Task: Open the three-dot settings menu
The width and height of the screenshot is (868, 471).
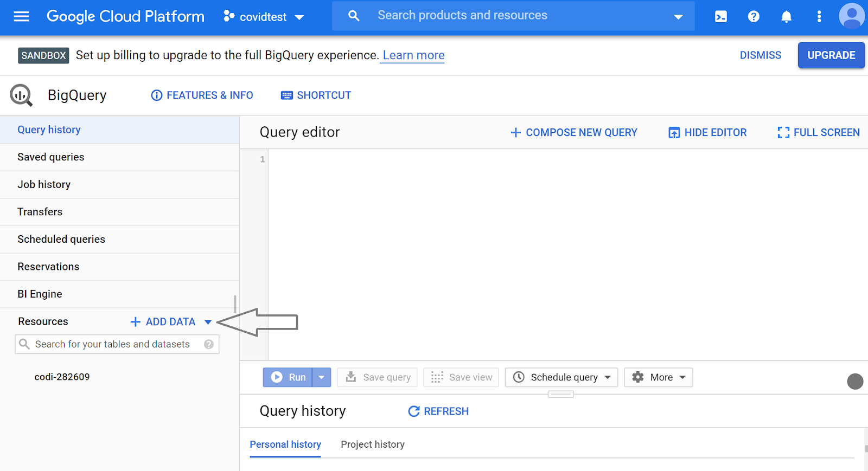Action: 819,17
